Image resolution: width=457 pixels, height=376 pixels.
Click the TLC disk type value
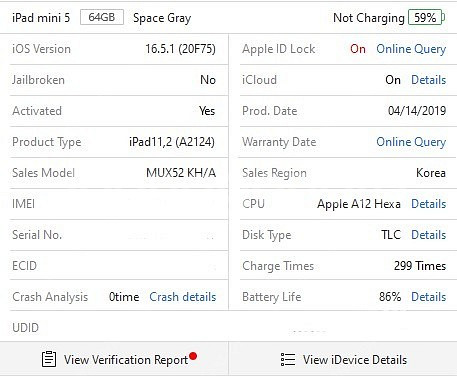[x=391, y=235]
